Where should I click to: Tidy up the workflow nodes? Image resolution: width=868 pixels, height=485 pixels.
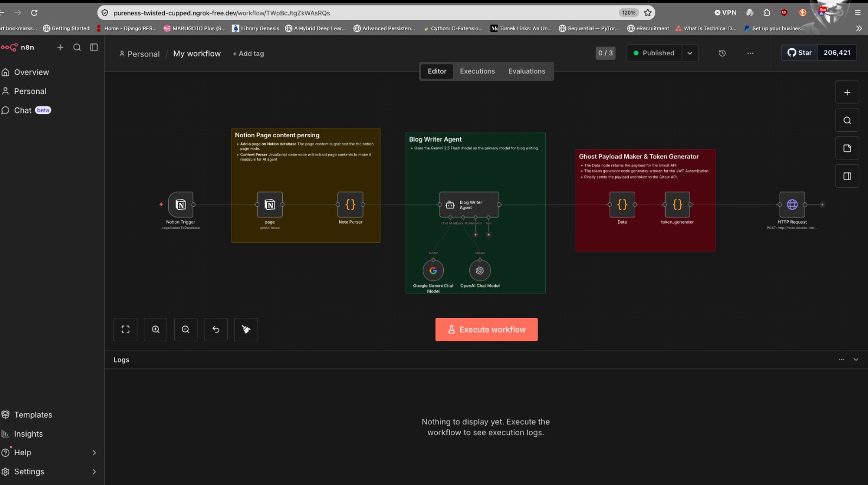point(246,329)
